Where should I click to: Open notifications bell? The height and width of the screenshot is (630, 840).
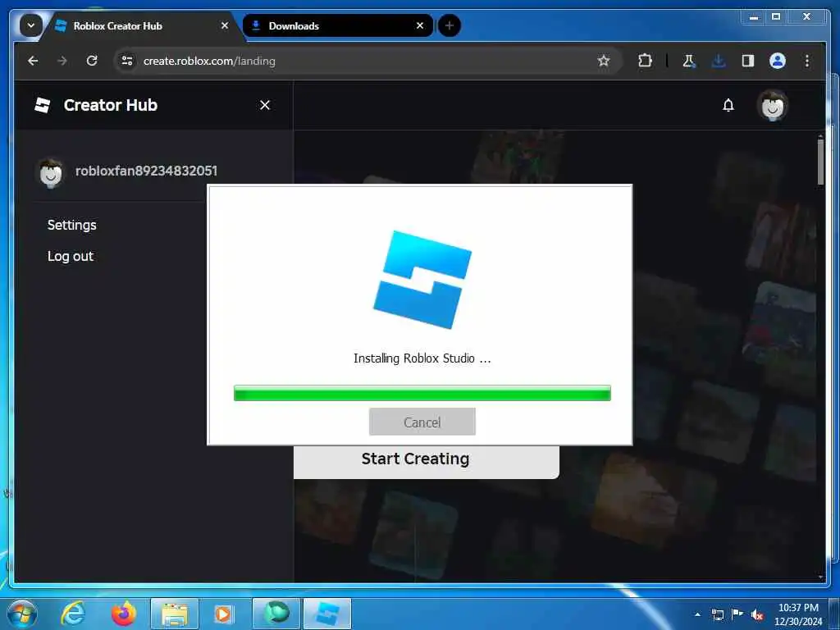coord(728,105)
